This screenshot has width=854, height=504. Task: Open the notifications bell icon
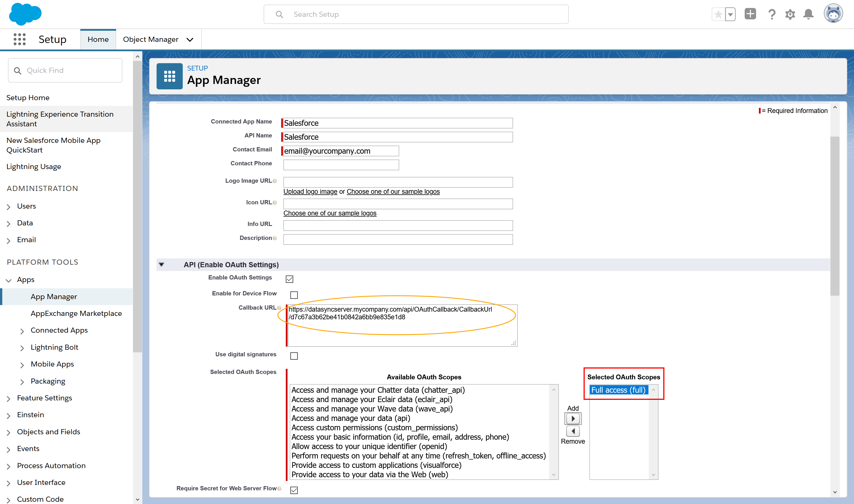tap(808, 14)
